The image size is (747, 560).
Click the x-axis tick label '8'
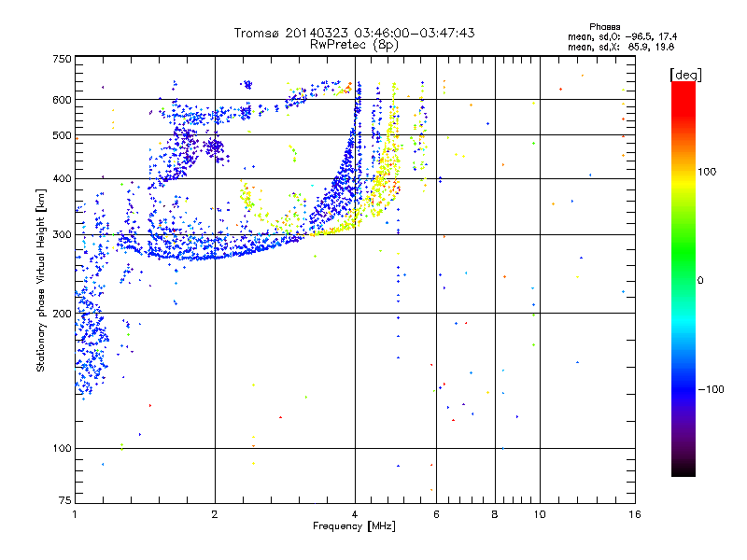tap(495, 514)
